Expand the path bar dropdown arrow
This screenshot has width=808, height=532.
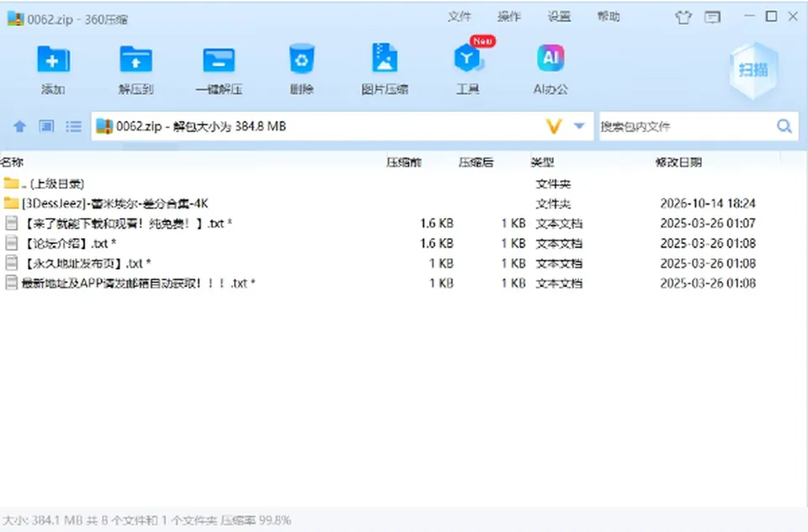point(579,125)
